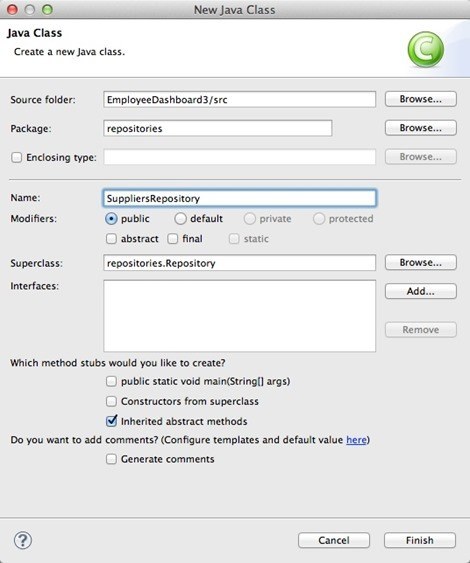Screen dimensions: 470x563
Task: Uncheck Inherited abstract methods
Action: (112, 421)
